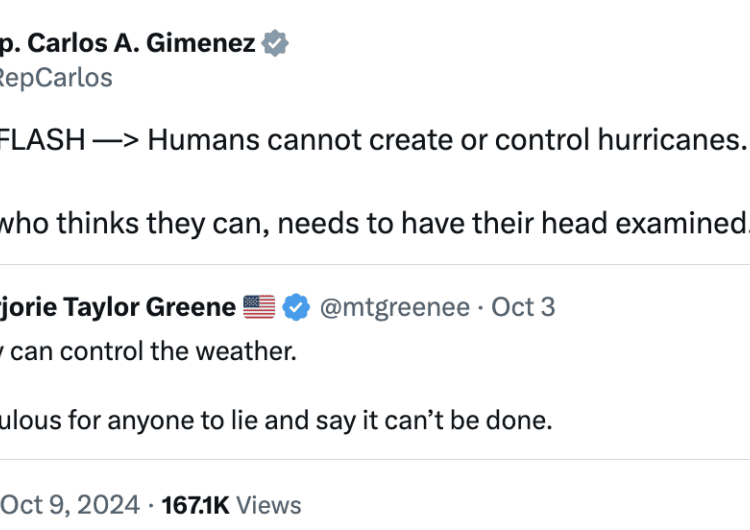
Task: Click the Oct 3 quoted tweet date
Action: [x=523, y=307]
